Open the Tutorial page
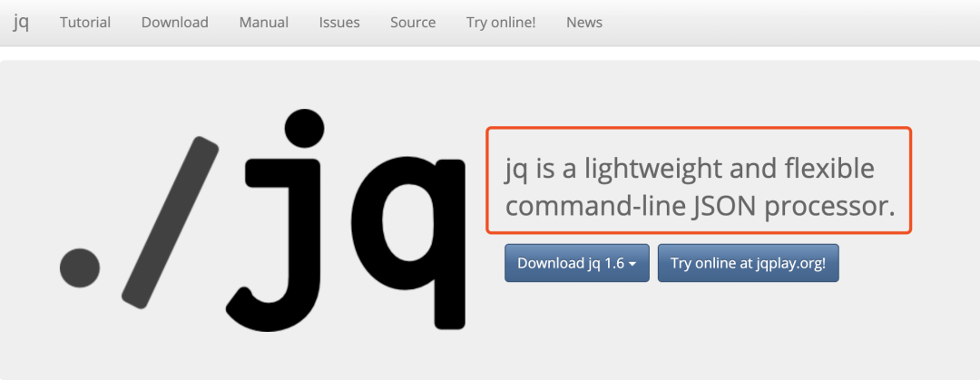 (x=85, y=23)
